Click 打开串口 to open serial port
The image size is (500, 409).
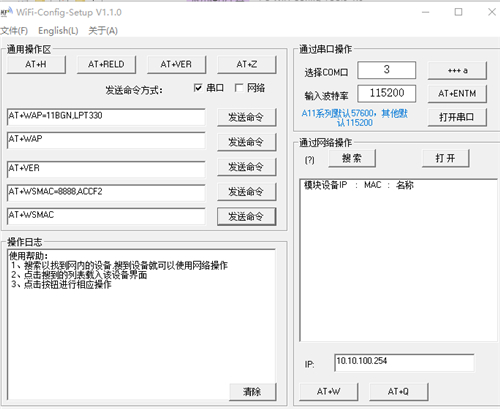tap(457, 117)
